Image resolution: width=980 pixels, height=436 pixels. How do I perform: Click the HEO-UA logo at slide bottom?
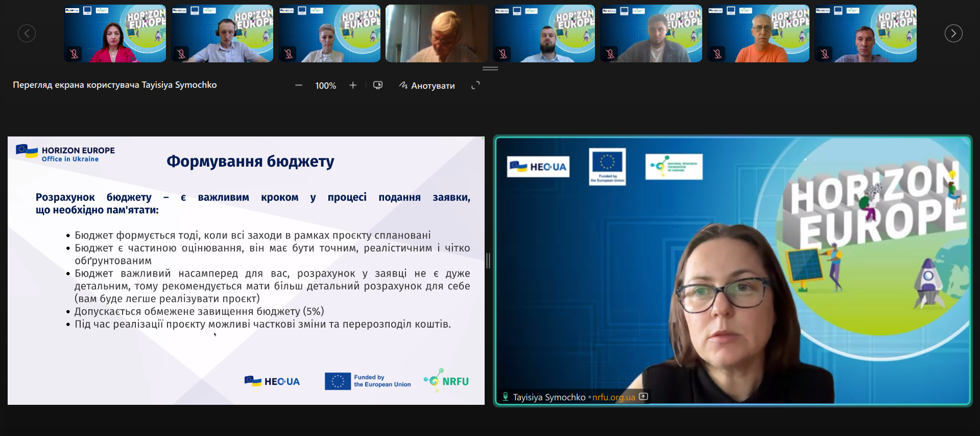tap(272, 381)
